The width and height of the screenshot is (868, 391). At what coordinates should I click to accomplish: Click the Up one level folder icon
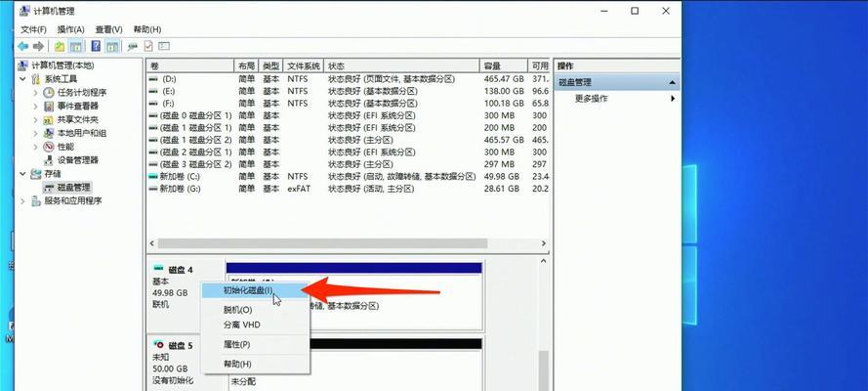click(60, 47)
